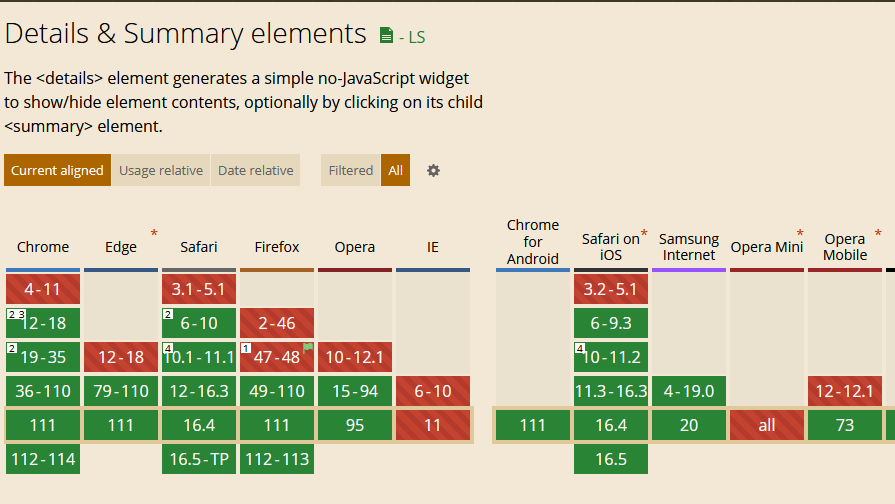Click the Chrome 4-11 unsupported cell
Screen dimensions: 895x504
[43, 290]
